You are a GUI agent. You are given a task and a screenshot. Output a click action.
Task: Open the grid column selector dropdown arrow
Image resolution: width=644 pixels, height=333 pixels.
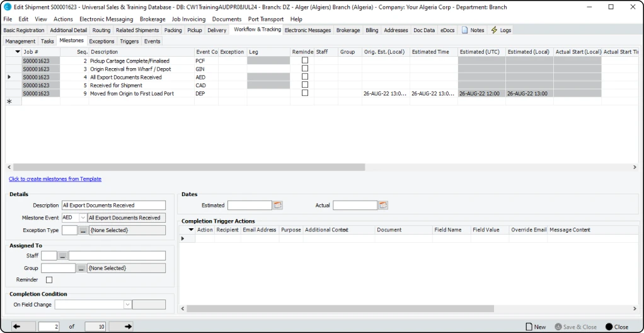click(18, 52)
